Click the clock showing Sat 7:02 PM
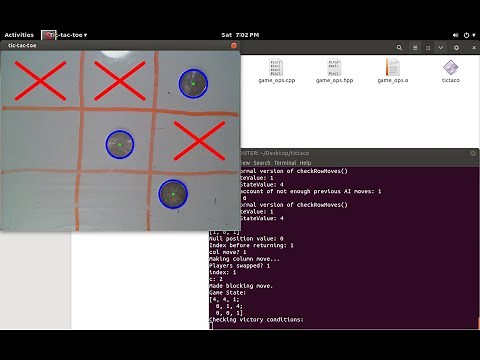Image resolution: width=480 pixels, height=360 pixels. point(240,35)
